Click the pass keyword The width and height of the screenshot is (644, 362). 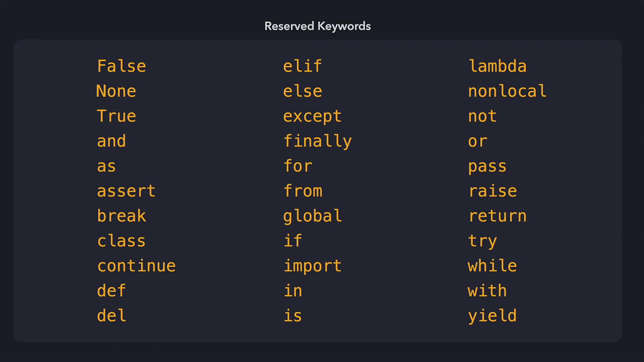[x=487, y=167]
